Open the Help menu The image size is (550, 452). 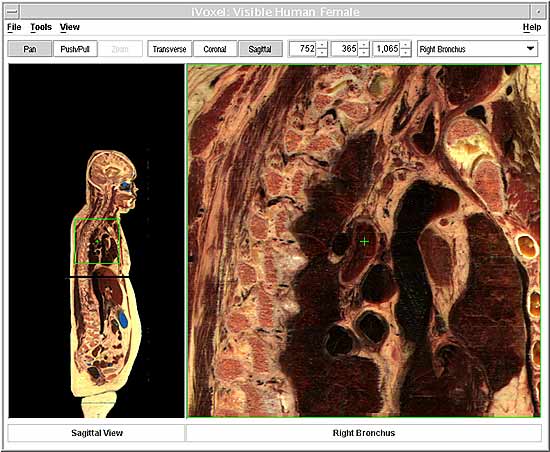(532, 27)
